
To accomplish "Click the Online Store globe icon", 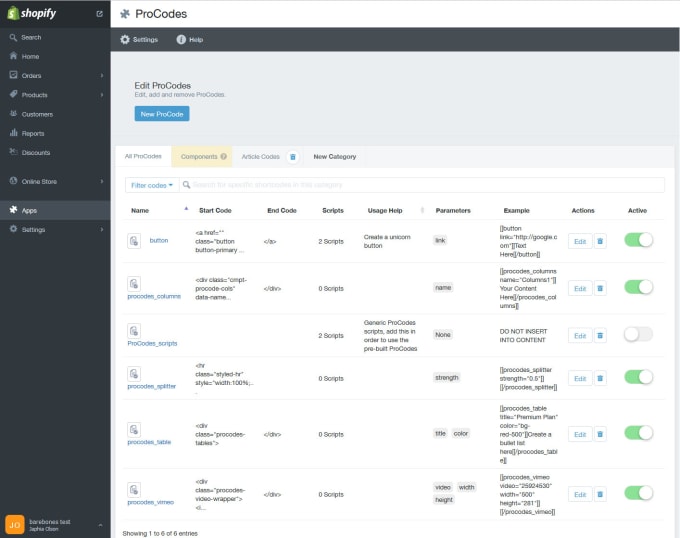I will tap(13, 181).
